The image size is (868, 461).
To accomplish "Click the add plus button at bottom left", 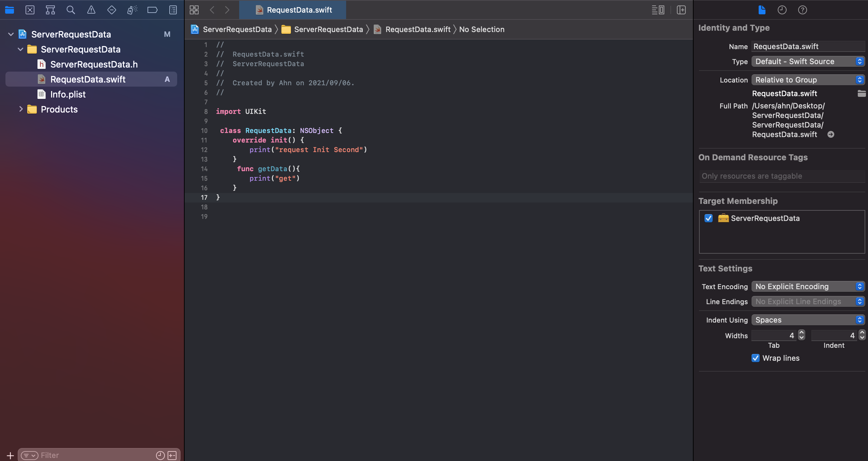I will [10, 455].
